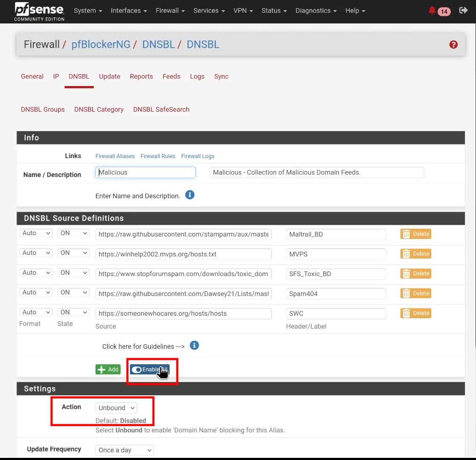Image resolution: width=476 pixels, height=460 pixels.
Task: Open the VPN menu
Action: [243, 11]
